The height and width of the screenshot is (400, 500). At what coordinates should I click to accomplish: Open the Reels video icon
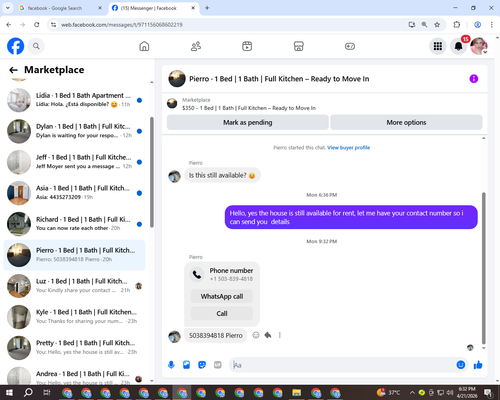[x=247, y=46]
